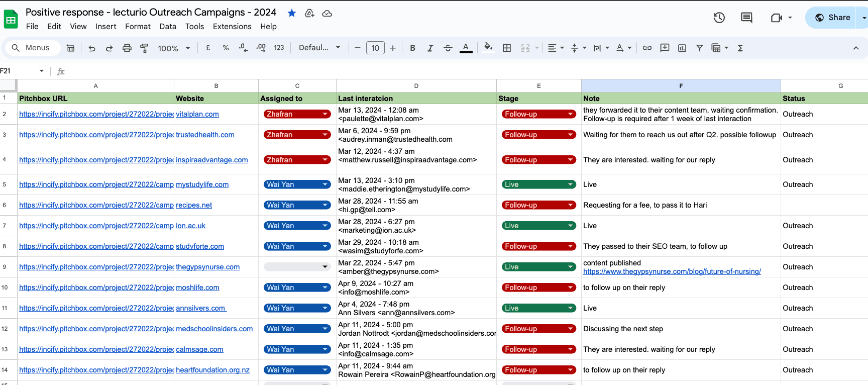This screenshot has width=868, height=385.
Task: Open functions sigma menu
Action: [x=740, y=48]
